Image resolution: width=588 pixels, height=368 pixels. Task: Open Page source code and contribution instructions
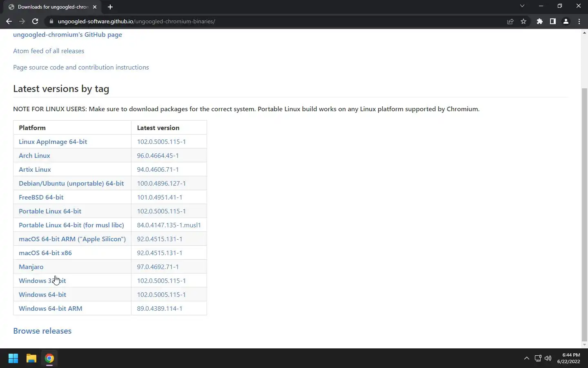point(81,67)
